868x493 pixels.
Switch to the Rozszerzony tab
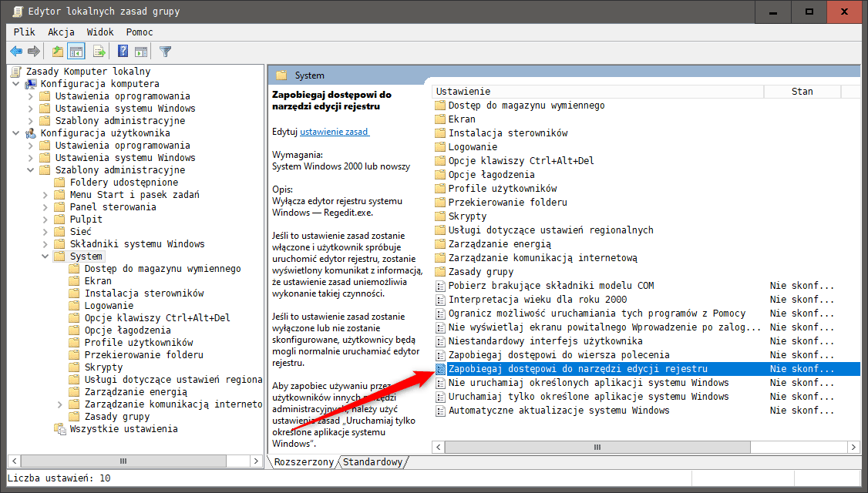click(x=304, y=462)
